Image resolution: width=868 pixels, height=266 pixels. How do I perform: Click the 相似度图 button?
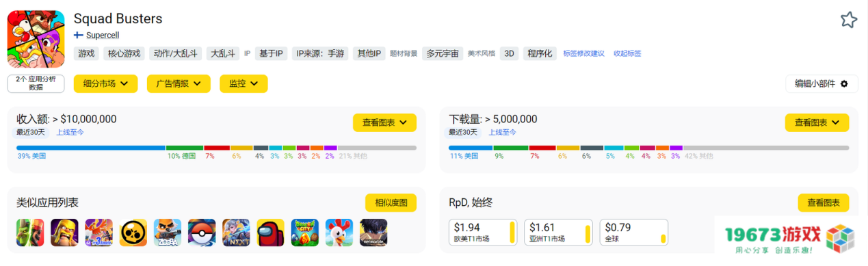(x=391, y=202)
